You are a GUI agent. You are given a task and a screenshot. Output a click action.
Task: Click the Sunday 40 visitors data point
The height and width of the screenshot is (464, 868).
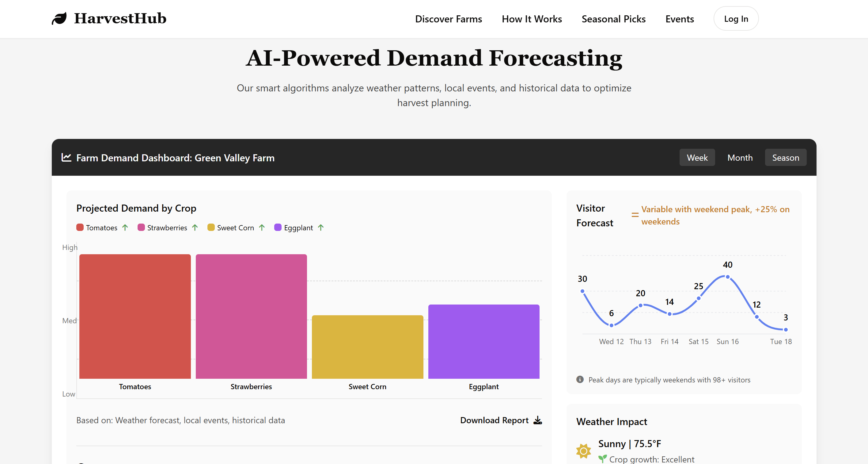tap(727, 277)
